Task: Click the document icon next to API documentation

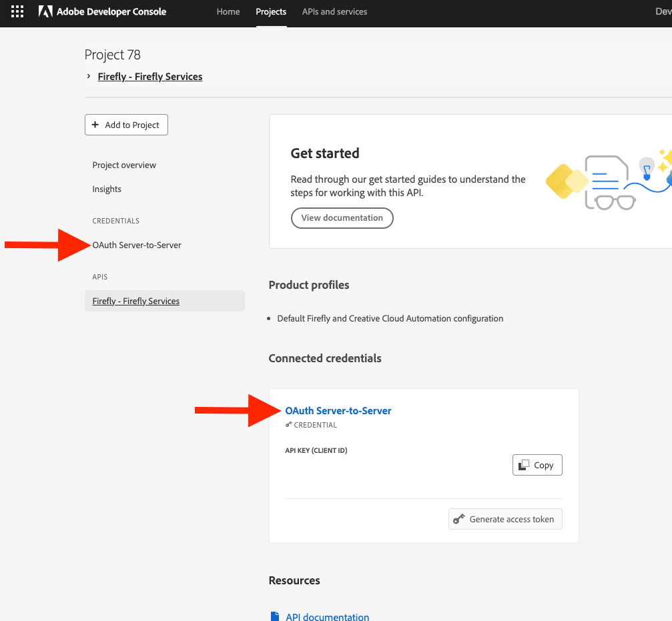Action: click(x=275, y=616)
